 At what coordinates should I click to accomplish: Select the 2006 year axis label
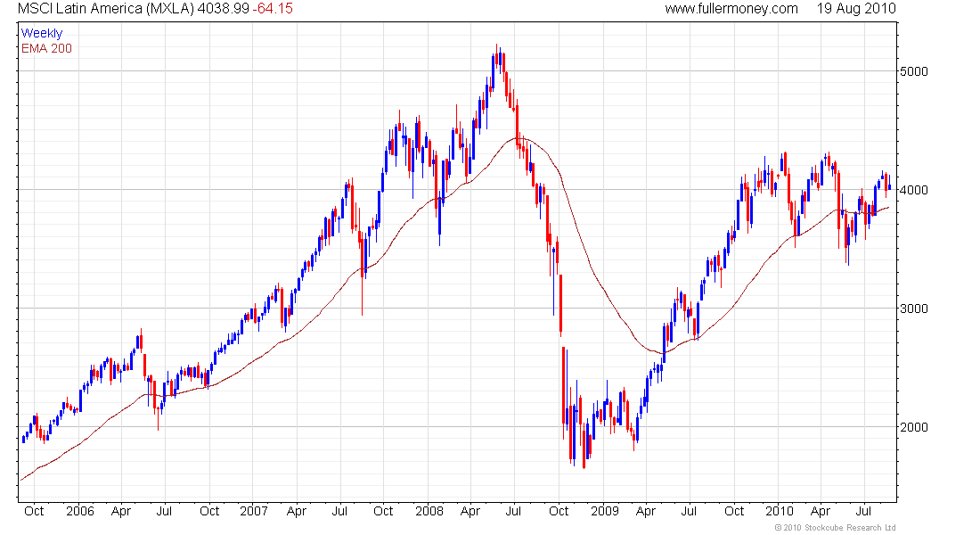click(80, 511)
